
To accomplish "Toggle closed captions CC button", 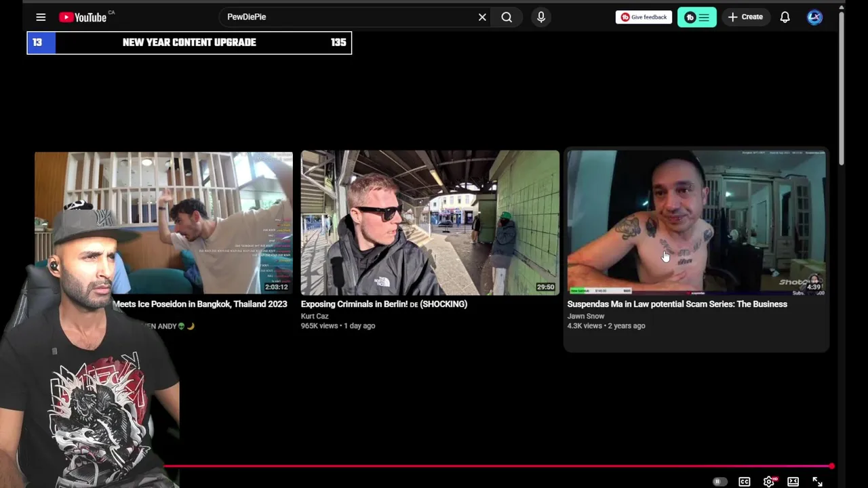I will click(745, 482).
